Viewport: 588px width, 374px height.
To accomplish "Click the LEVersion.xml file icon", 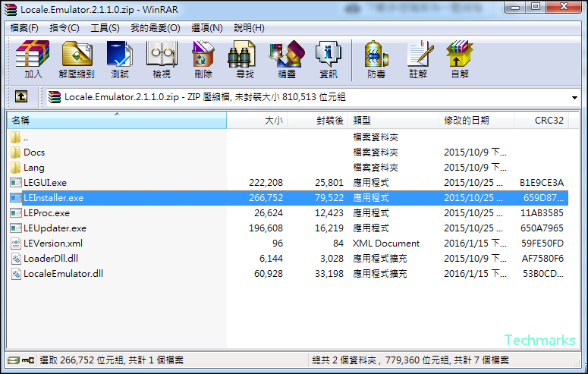I will [16, 244].
